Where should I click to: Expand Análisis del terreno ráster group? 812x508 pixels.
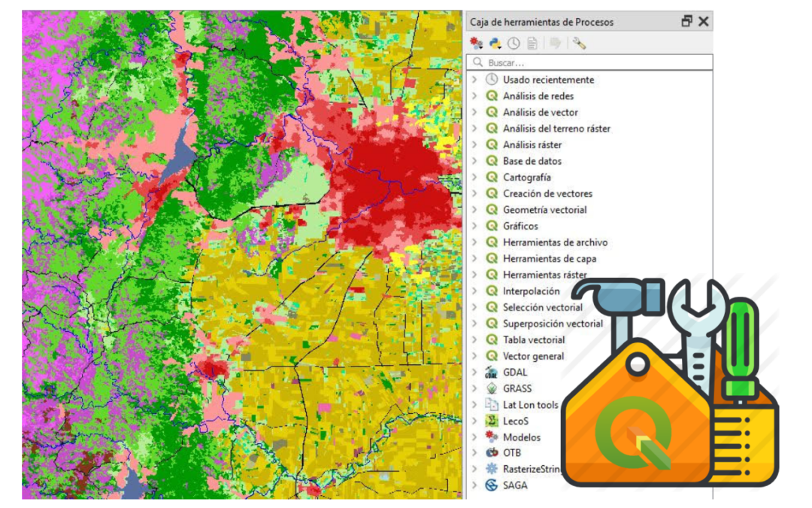point(474,129)
